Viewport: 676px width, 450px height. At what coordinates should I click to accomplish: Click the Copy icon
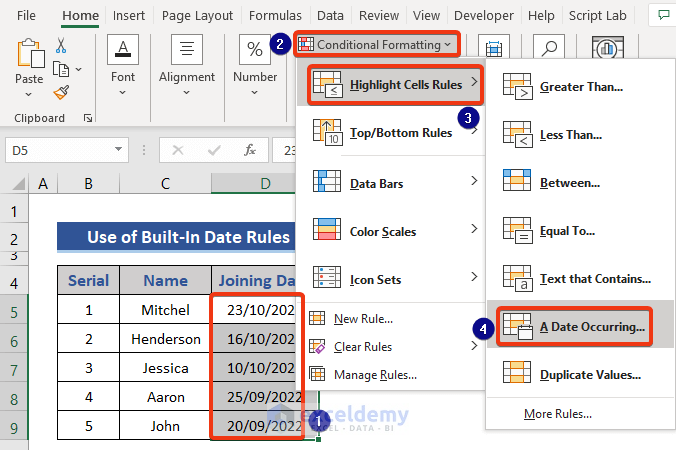[x=61, y=69]
